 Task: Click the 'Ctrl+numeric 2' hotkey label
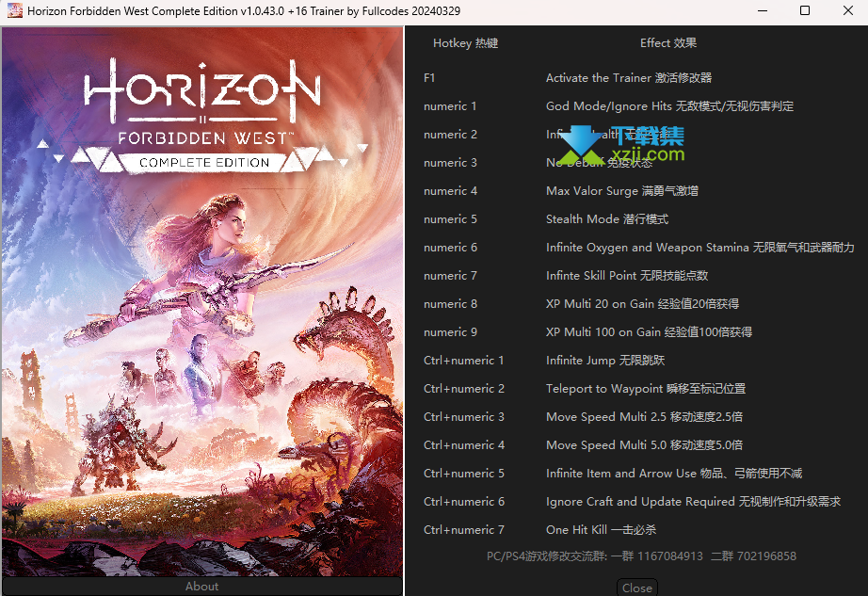tap(464, 389)
